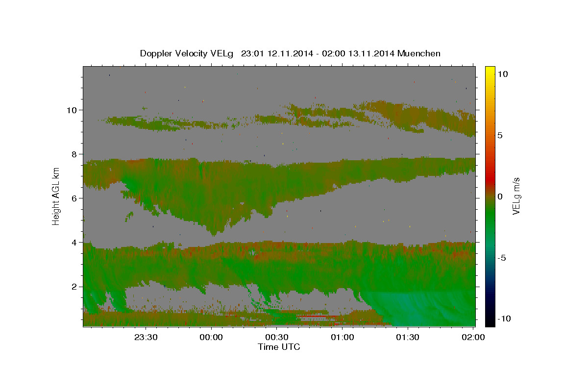Click the 'Time UTC' axis label
Image resolution: width=588 pixels, height=392 pixels.
coord(279,347)
